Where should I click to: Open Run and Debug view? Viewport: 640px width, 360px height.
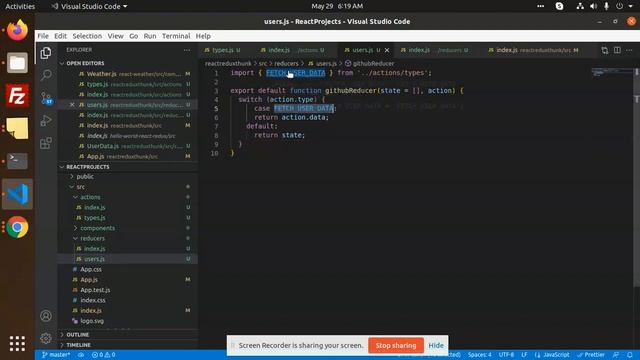coord(46,120)
